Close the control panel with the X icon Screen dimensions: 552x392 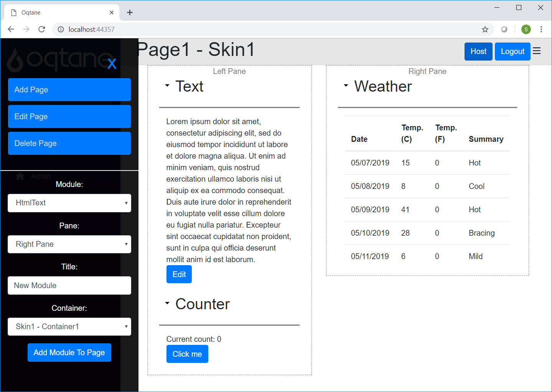(112, 64)
